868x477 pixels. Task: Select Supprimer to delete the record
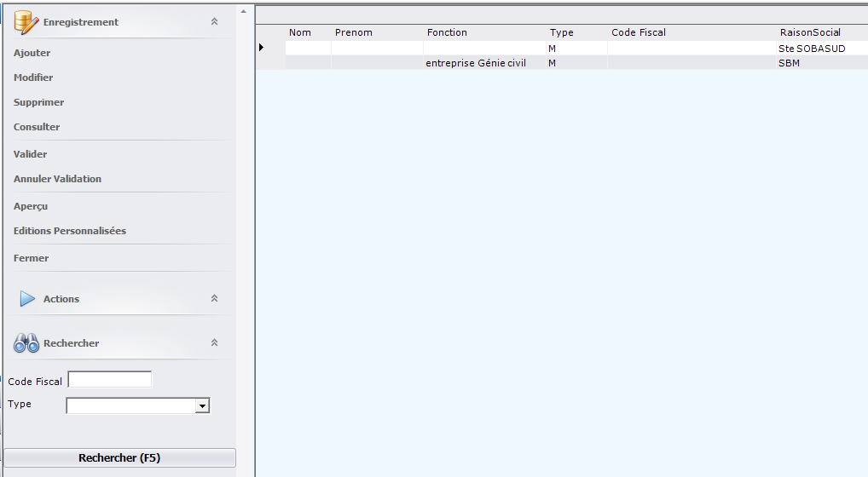(38, 102)
